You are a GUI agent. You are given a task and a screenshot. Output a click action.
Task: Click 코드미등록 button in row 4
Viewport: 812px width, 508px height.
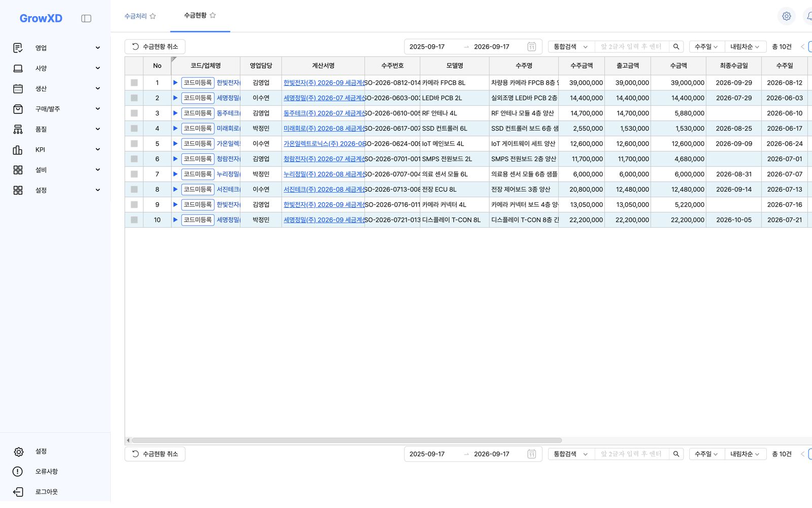(198, 128)
